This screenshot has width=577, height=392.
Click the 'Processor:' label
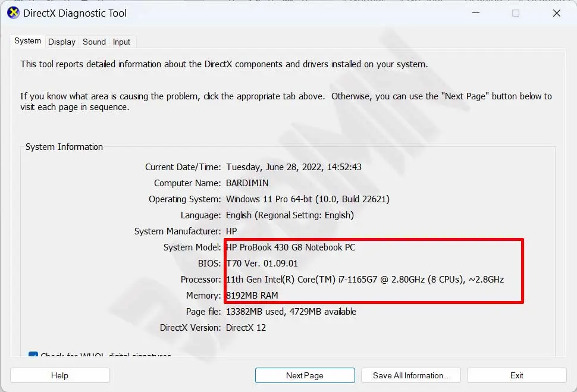(x=201, y=280)
